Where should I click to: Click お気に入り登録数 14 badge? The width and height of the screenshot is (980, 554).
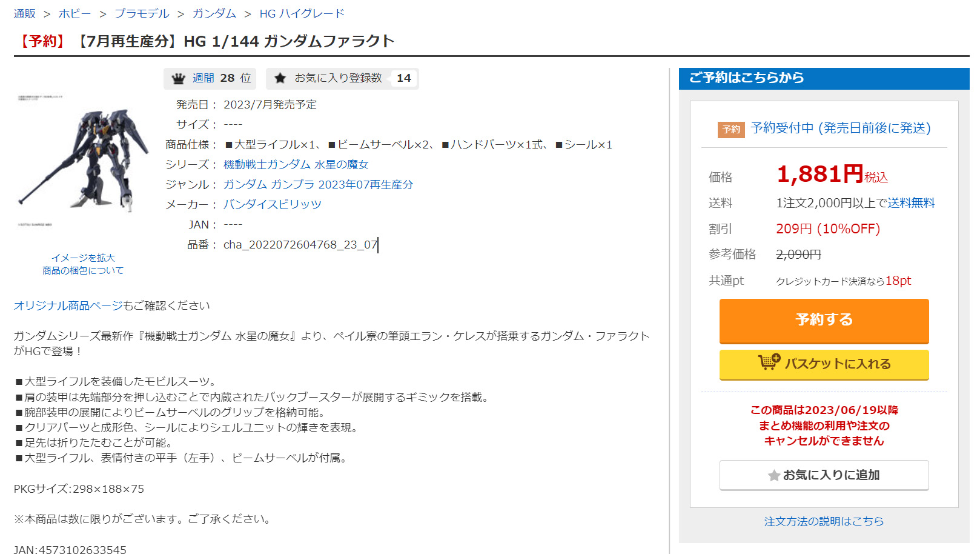coord(342,78)
